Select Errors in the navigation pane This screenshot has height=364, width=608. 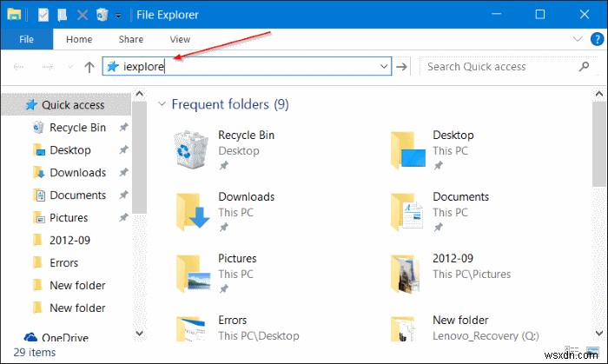(63, 262)
